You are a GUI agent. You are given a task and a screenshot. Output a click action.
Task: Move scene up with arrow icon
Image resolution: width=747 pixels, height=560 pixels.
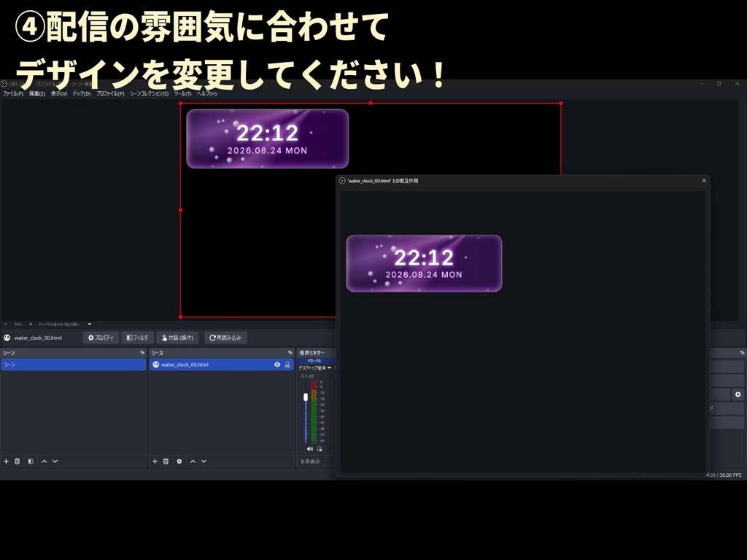click(x=44, y=461)
